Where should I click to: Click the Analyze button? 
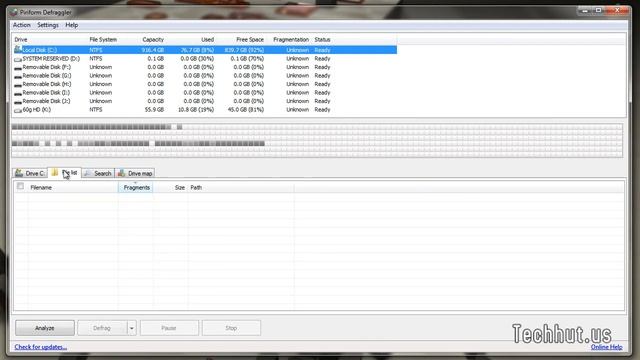coord(45,328)
